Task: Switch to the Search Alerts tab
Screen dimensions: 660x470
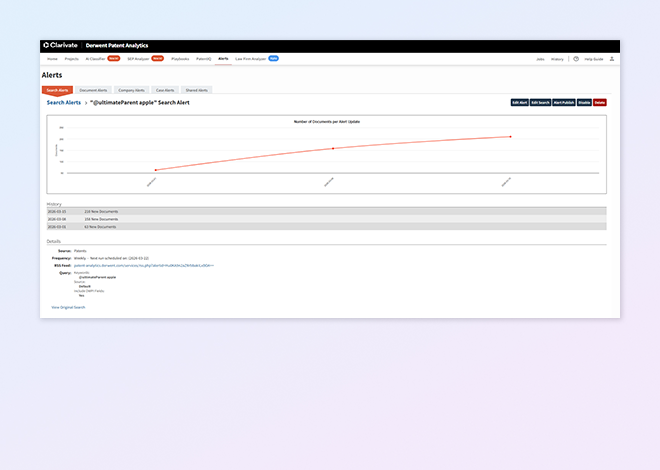Action: (57, 90)
